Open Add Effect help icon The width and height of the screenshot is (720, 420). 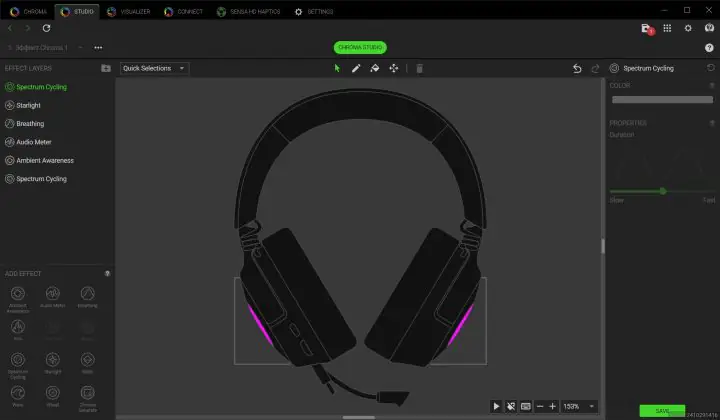(107, 274)
